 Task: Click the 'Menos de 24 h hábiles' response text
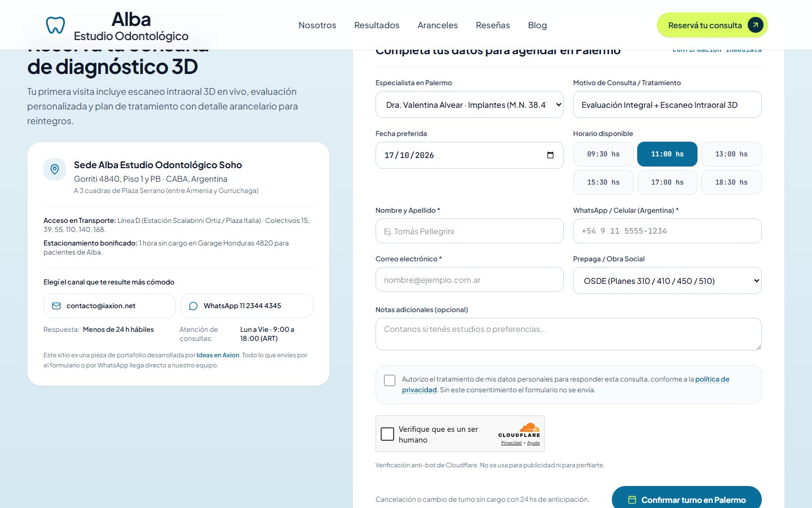pyautogui.click(x=118, y=330)
